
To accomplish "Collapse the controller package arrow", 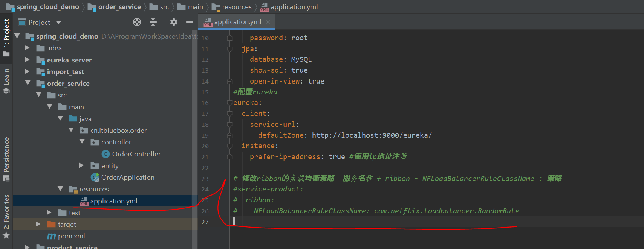I will click(x=82, y=142).
